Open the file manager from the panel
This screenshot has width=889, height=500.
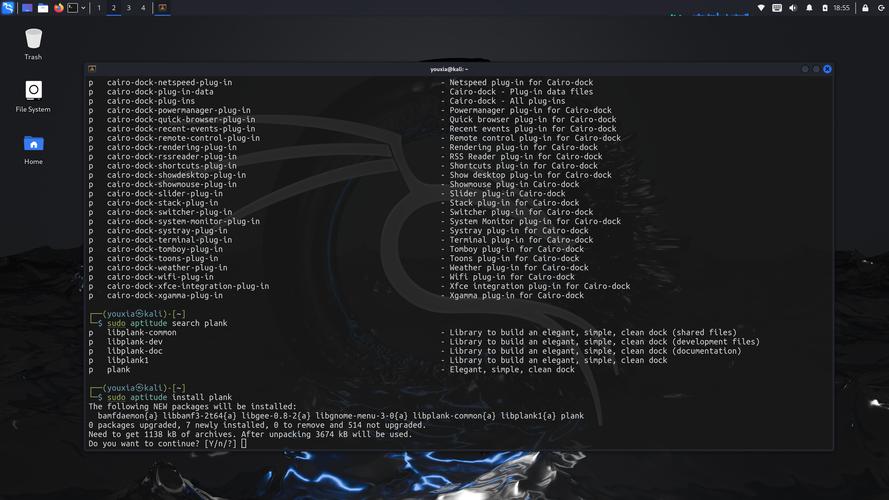pyautogui.click(x=43, y=8)
